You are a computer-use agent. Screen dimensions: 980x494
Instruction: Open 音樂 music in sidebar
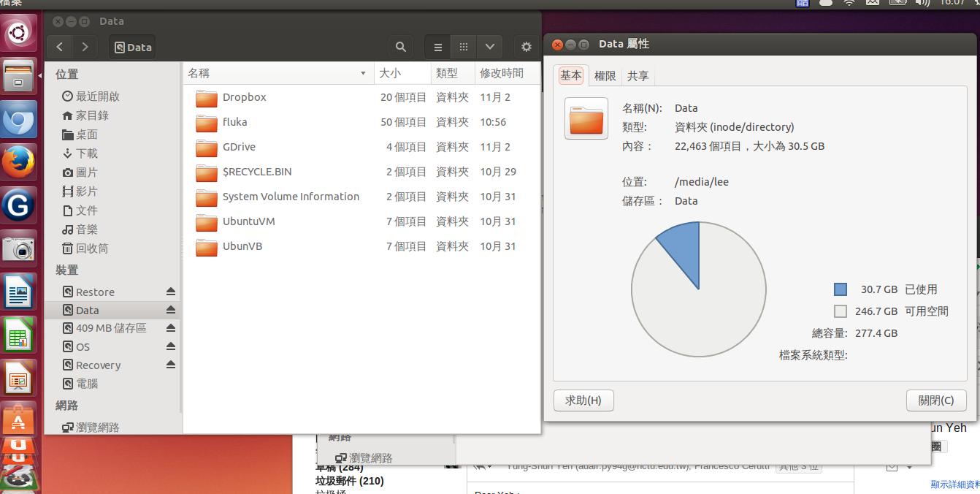point(80,229)
